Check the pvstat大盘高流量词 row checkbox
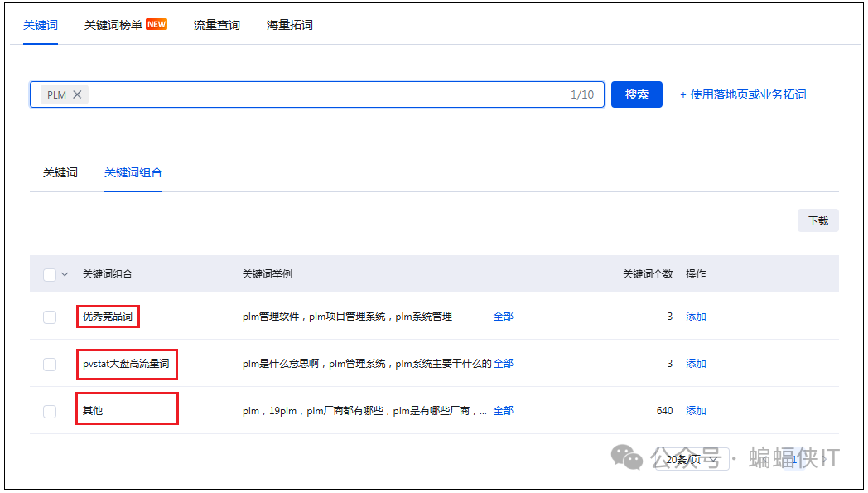 click(50, 364)
